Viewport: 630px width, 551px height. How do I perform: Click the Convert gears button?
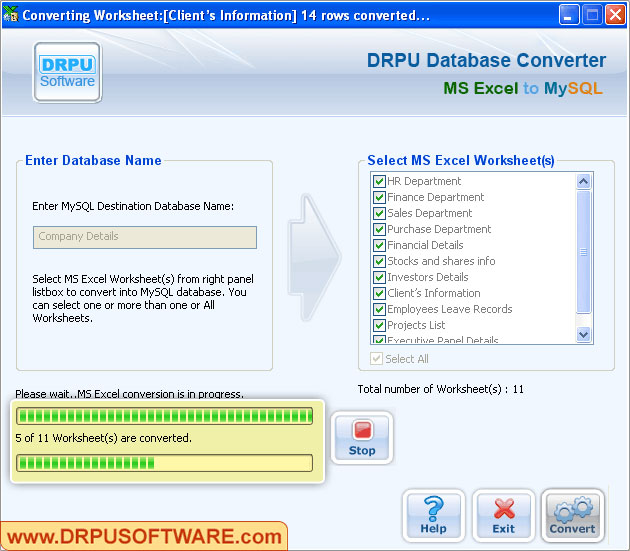(x=573, y=516)
